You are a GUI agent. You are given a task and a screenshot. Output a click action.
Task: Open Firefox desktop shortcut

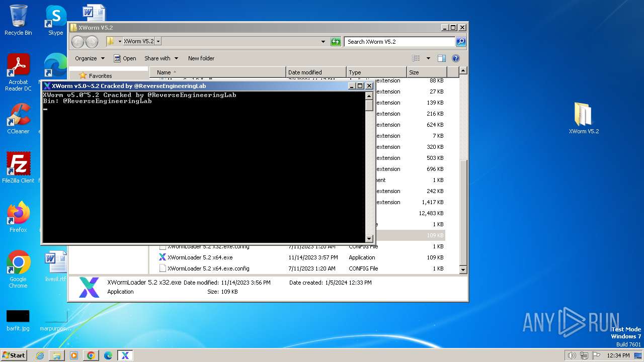coord(18,217)
